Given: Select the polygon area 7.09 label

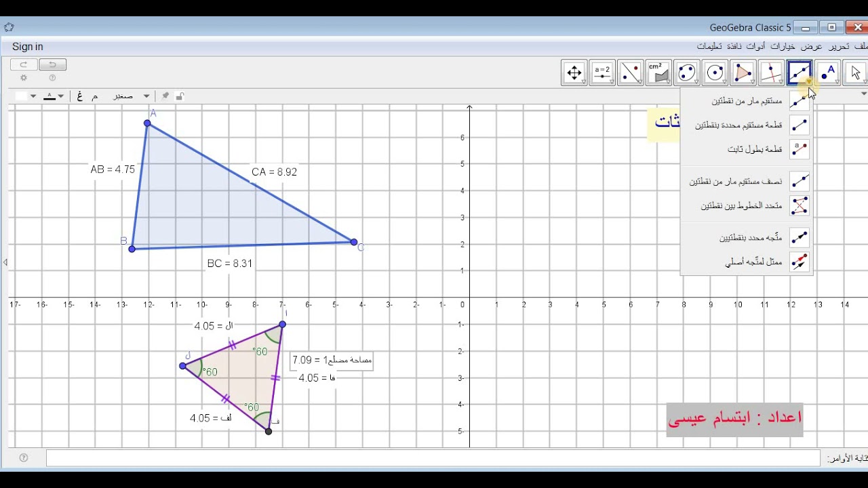Looking at the screenshot, I should 332,360.
